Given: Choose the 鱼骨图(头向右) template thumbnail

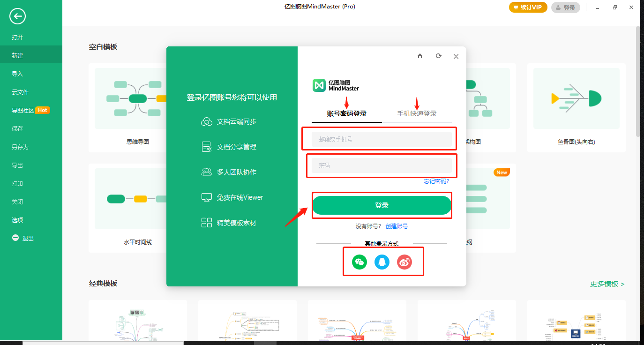Looking at the screenshot, I should (577, 98).
